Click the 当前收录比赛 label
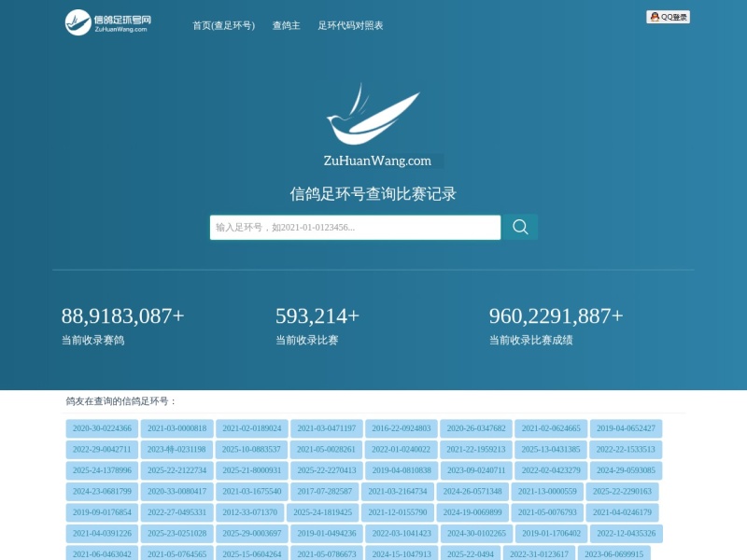The height and width of the screenshot is (560, 747). (307, 340)
